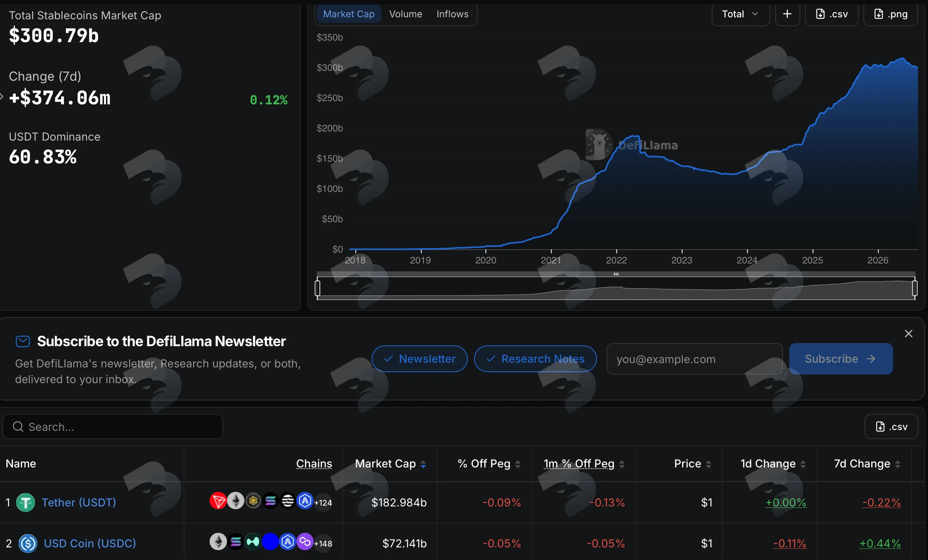Click the stablecoin Search field
This screenshot has height=560, width=928.
pos(113,426)
